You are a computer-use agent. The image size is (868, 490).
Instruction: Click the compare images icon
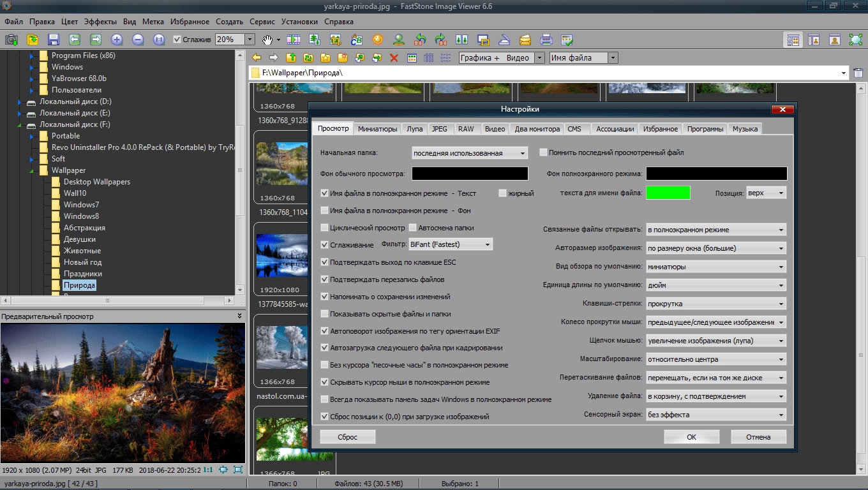coord(462,40)
